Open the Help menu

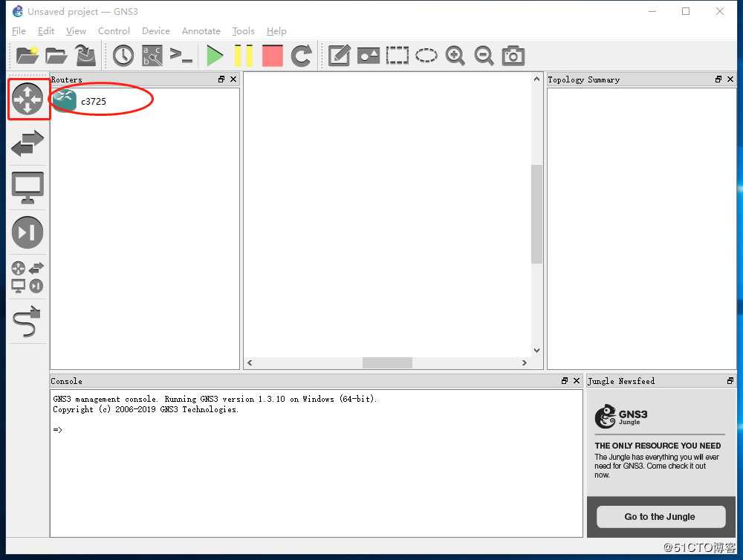coord(276,30)
